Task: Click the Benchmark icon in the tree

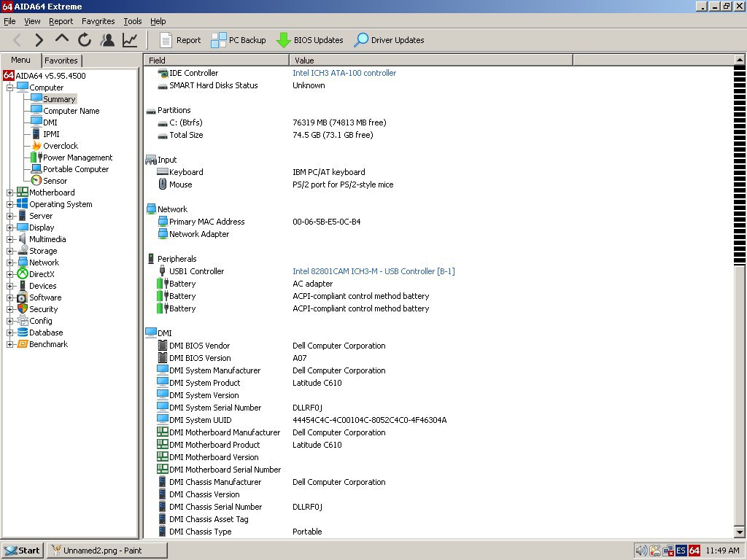Action: click(x=23, y=344)
